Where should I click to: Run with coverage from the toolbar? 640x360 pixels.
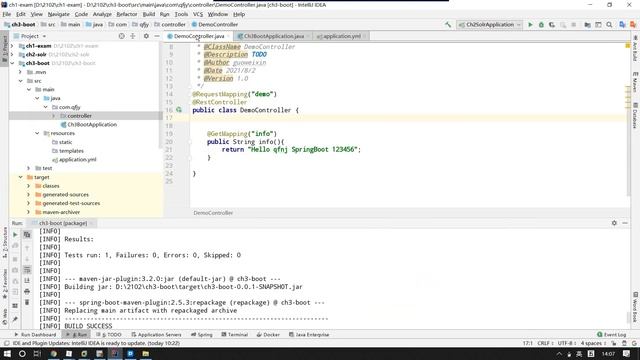[552, 24]
